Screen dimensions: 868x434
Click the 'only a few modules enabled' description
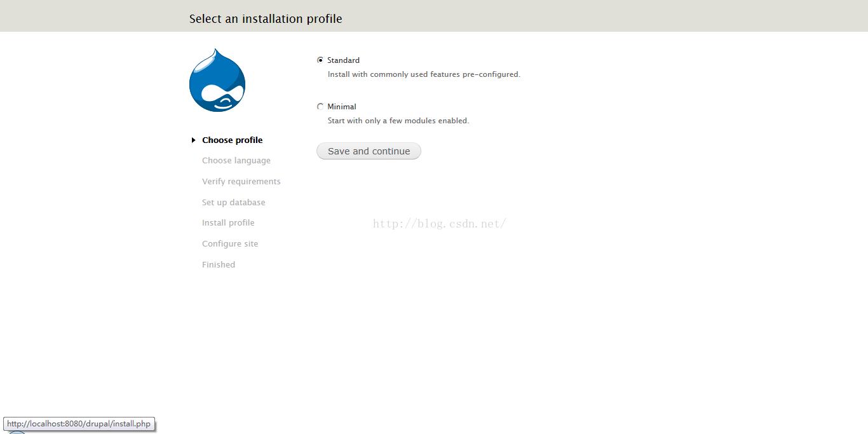point(398,121)
